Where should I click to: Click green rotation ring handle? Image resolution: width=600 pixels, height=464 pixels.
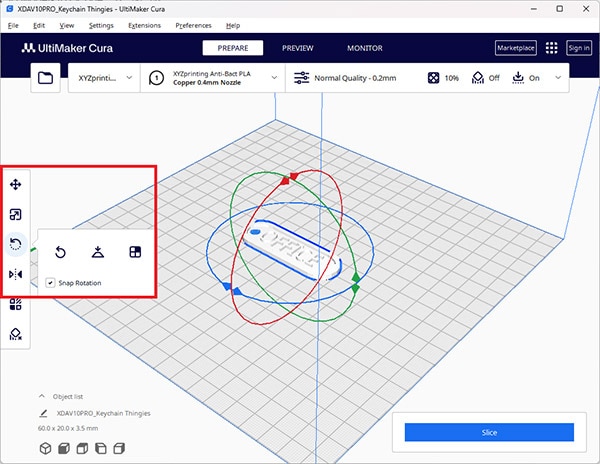(x=355, y=282)
